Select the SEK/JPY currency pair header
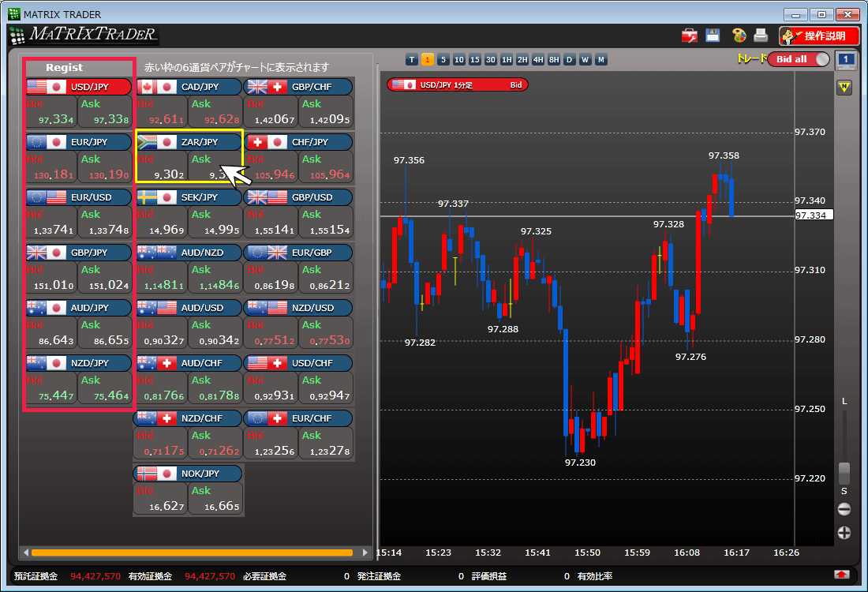The image size is (868, 592). click(x=189, y=197)
